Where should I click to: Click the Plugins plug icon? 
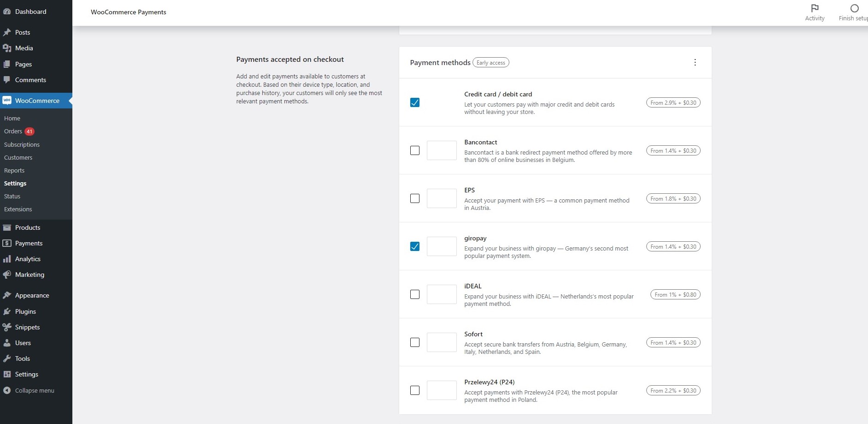(7, 311)
